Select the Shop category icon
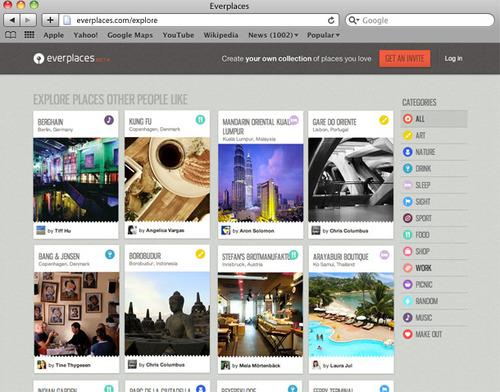500x392 pixels. [x=407, y=251]
